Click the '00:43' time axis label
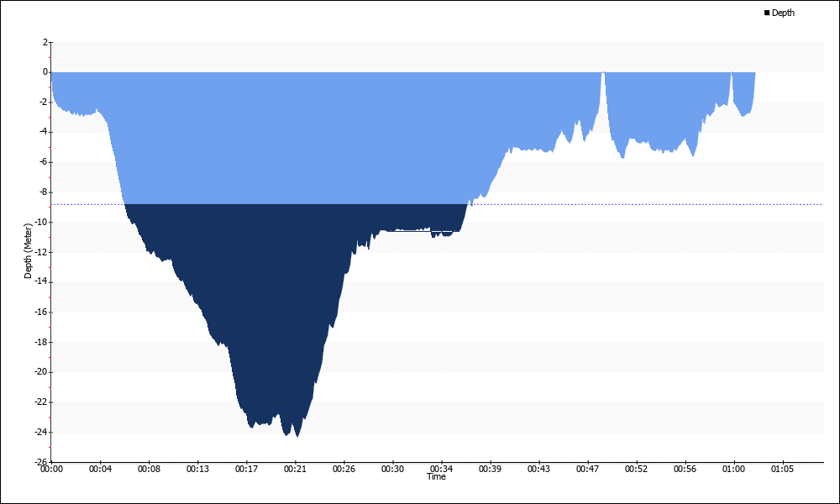 pyautogui.click(x=539, y=470)
